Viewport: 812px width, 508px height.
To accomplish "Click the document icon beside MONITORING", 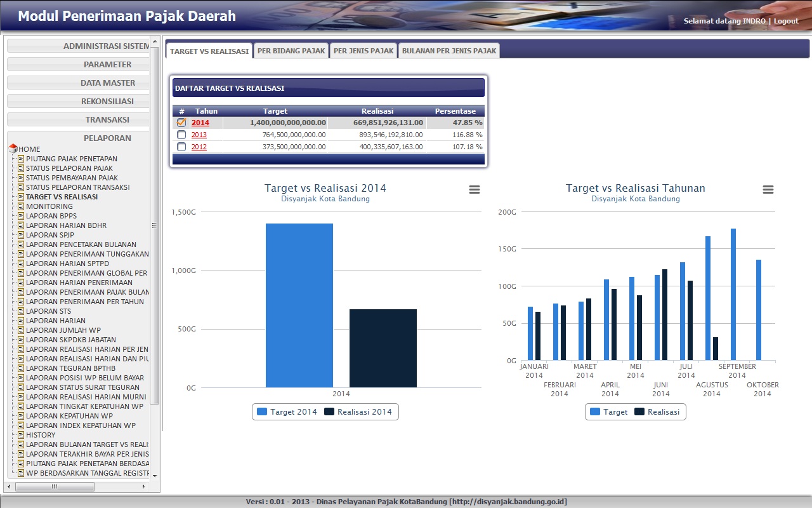I will (21, 206).
